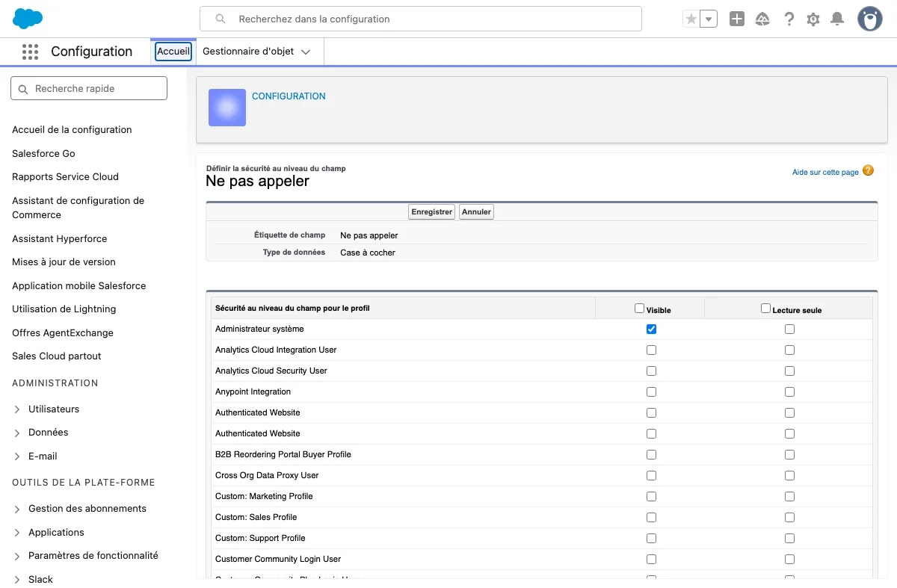Open the App Launcher grid icon
Viewport: 897px width, 588px height.
click(30, 52)
